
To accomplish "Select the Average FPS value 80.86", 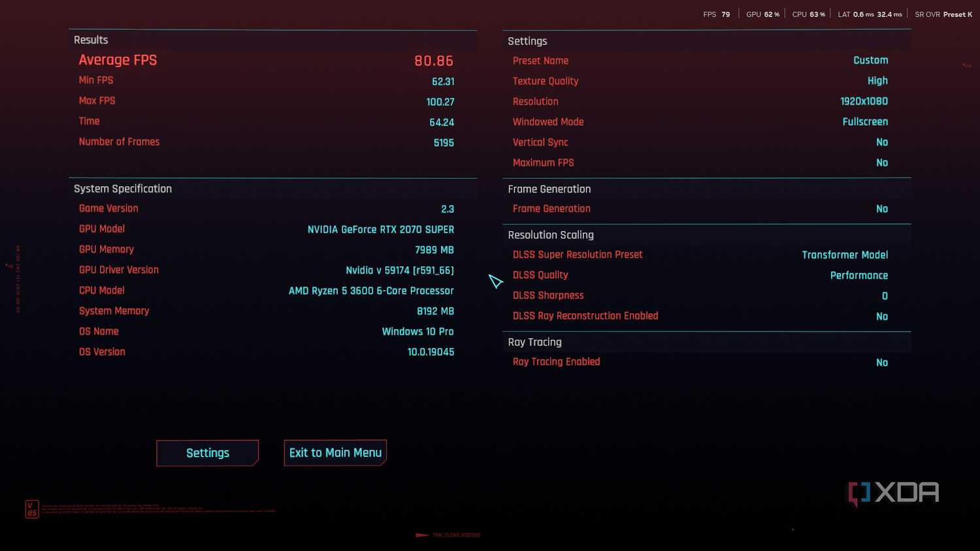I will pyautogui.click(x=434, y=61).
